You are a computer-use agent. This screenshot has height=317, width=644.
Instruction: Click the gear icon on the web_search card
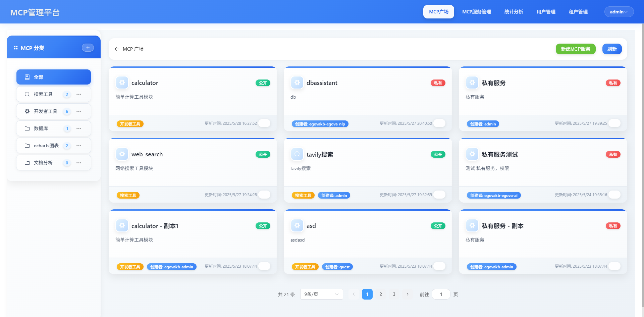tap(122, 154)
